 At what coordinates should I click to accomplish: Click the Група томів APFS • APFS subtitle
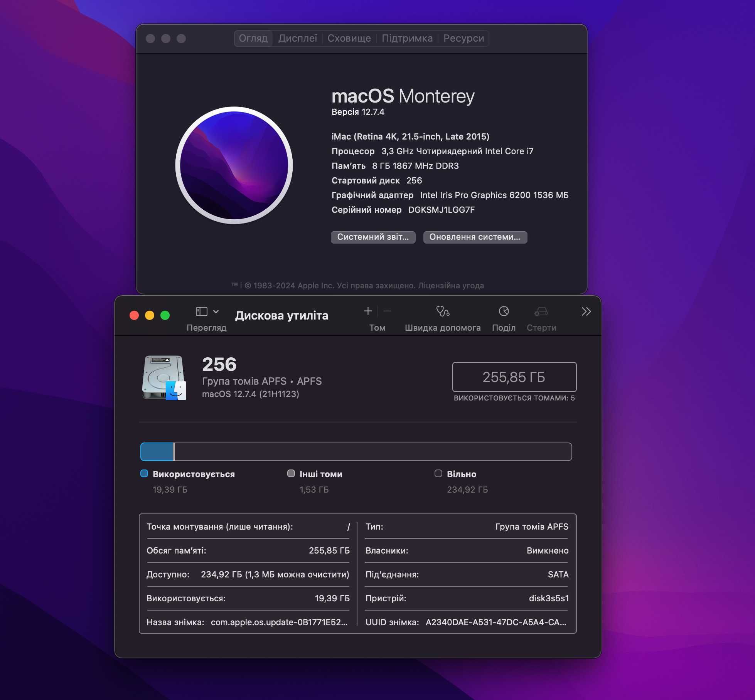pos(262,381)
